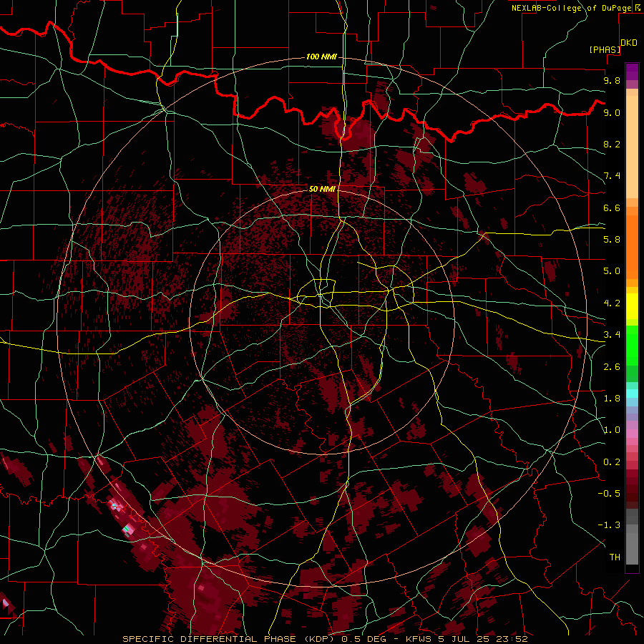Image resolution: width=644 pixels, height=644 pixels.
Task: Click the 0.2 value on the scale
Action: (x=612, y=462)
